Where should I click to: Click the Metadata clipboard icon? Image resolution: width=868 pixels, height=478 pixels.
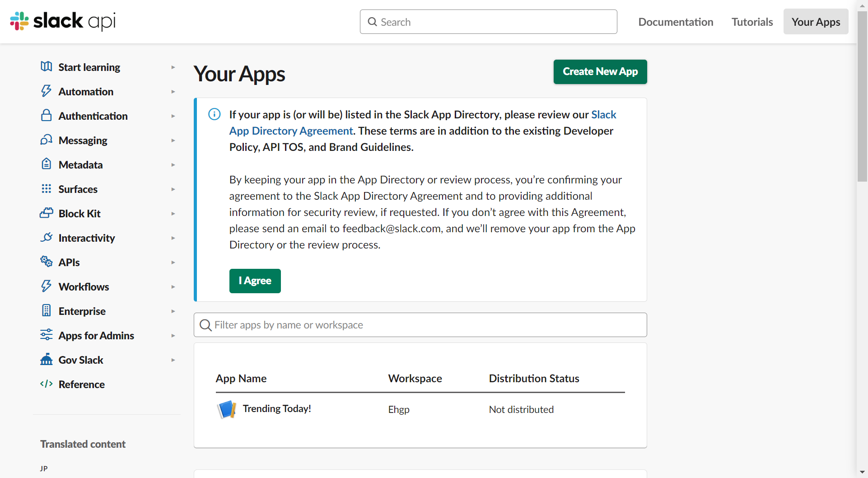pyautogui.click(x=46, y=164)
